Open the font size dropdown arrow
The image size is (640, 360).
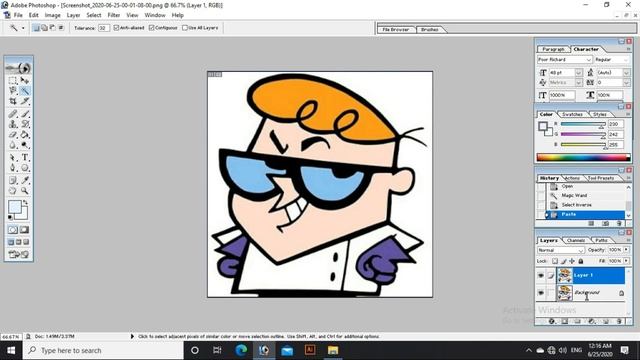(x=578, y=73)
